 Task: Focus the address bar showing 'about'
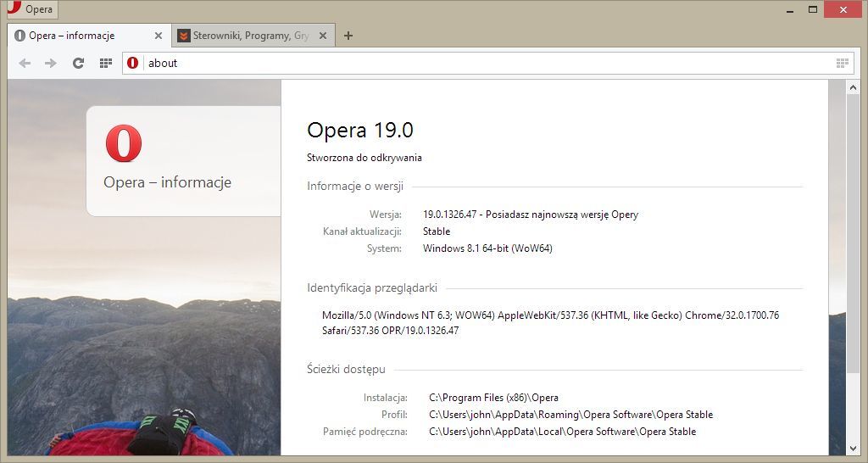487,63
